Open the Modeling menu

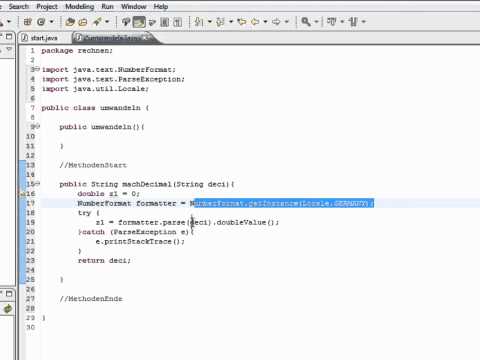click(x=79, y=6)
